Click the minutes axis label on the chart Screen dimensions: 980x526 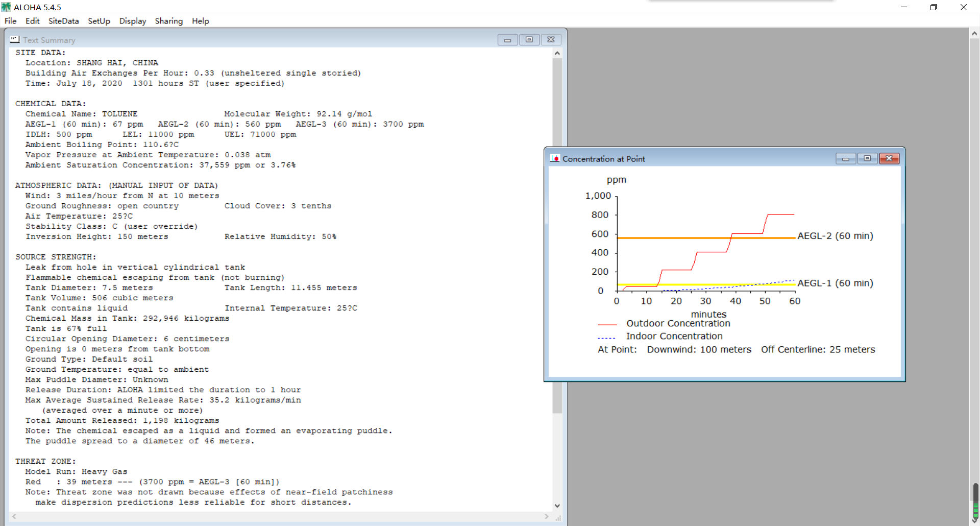708,314
